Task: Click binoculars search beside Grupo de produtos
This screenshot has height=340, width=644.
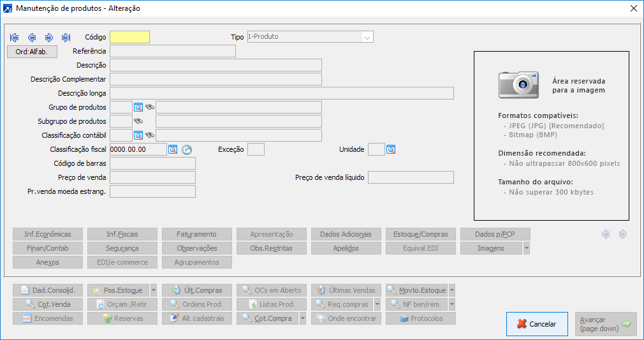Action: click(x=150, y=107)
